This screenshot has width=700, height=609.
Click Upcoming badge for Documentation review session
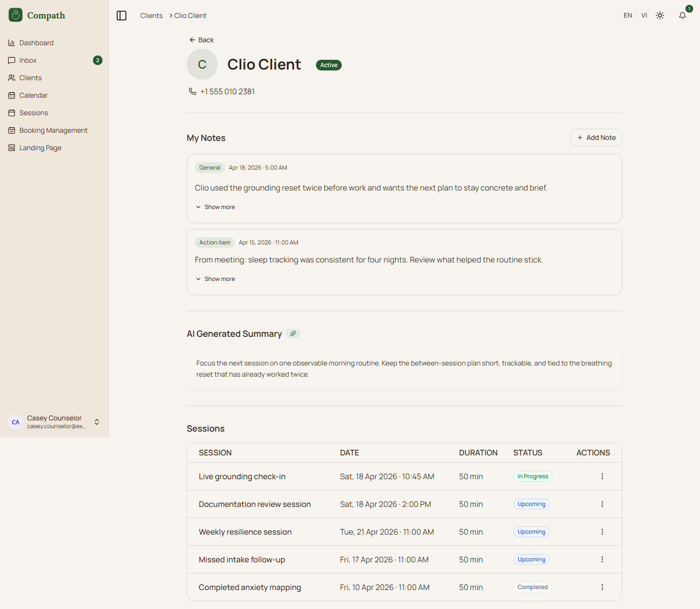click(x=531, y=504)
